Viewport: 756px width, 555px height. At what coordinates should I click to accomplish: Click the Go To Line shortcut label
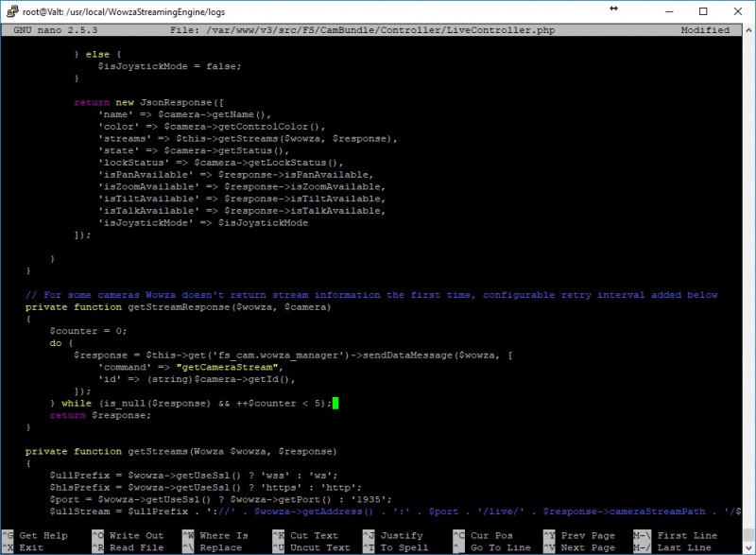point(501,547)
